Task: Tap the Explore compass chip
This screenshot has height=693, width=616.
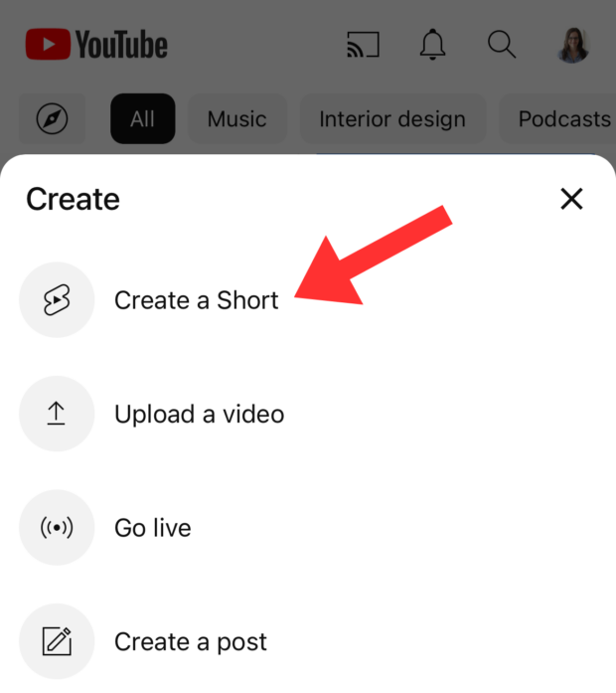Action: tap(52, 119)
